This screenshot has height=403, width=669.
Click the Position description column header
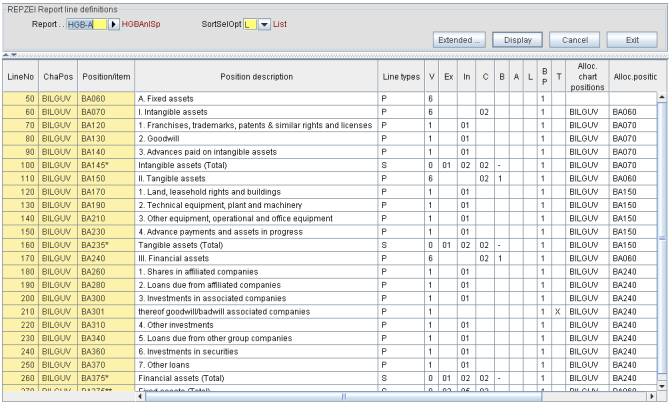tap(256, 77)
